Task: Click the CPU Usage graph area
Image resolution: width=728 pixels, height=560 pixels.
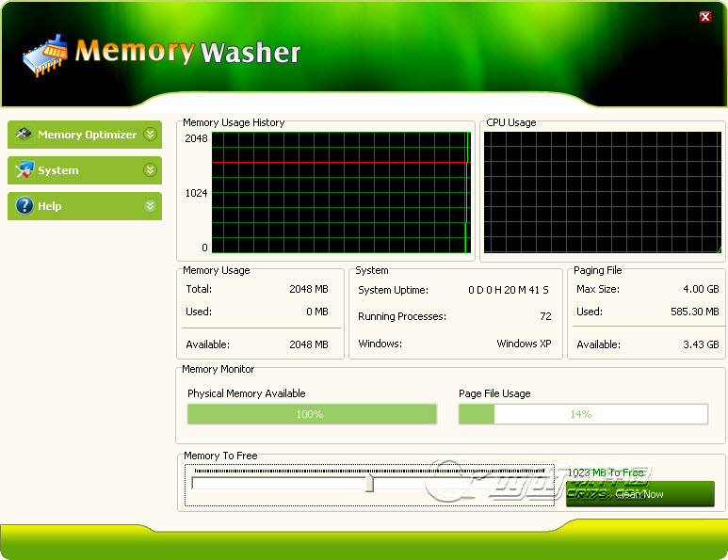Action: (602, 193)
